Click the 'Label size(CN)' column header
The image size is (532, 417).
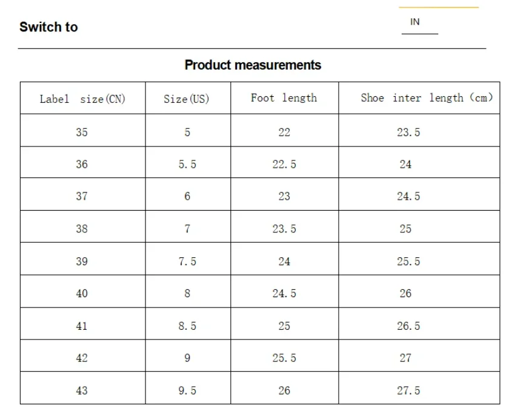tap(82, 99)
